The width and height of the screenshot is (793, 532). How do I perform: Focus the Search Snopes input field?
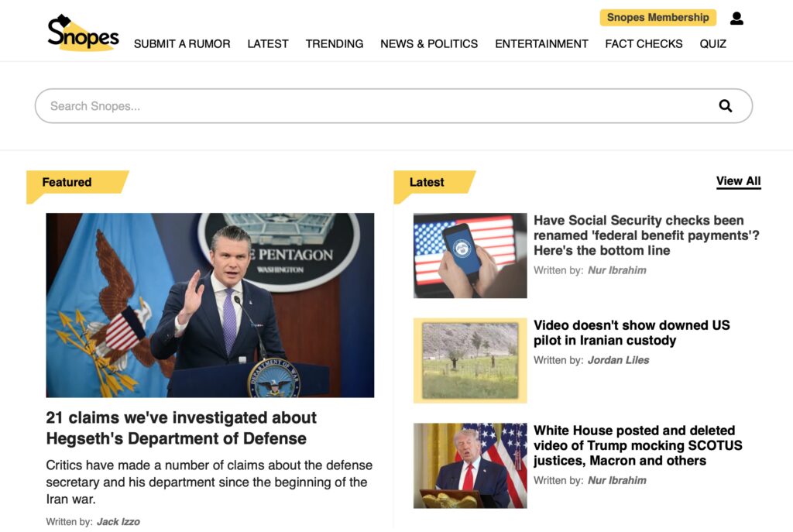372,106
